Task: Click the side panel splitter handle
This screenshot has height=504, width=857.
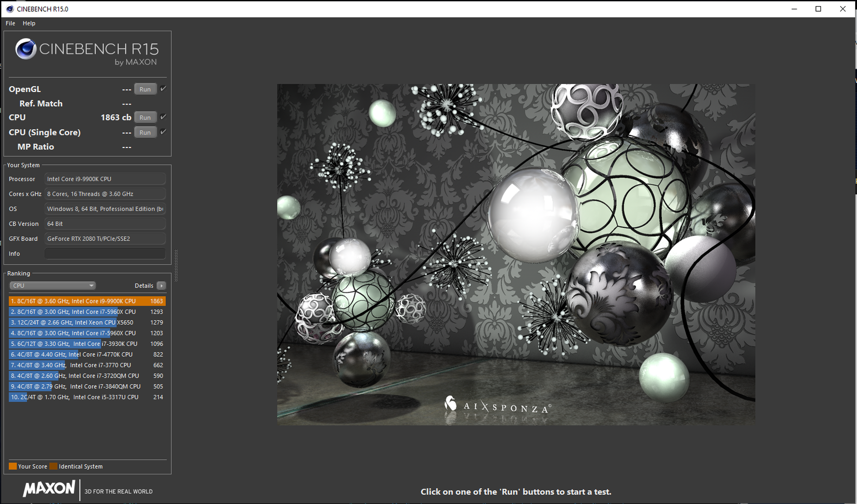Action: (176, 266)
